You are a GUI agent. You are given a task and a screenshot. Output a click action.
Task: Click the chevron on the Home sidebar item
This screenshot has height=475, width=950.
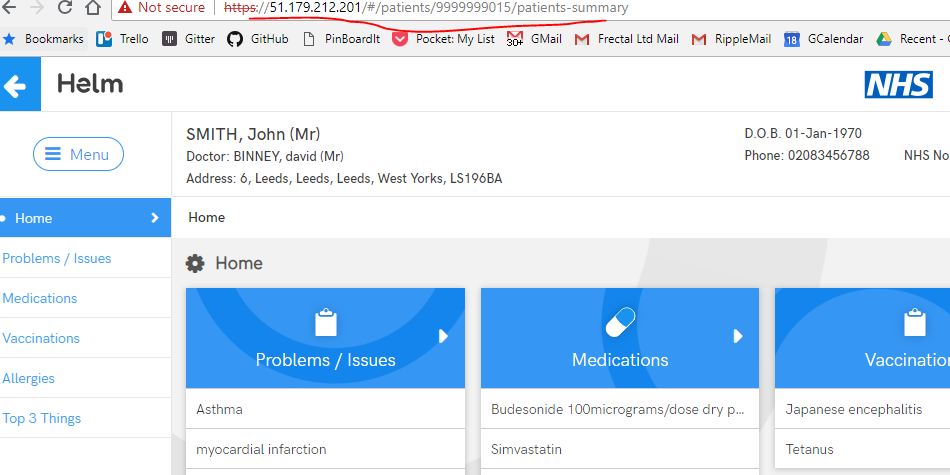pyautogui.click(x=154, y=218)
